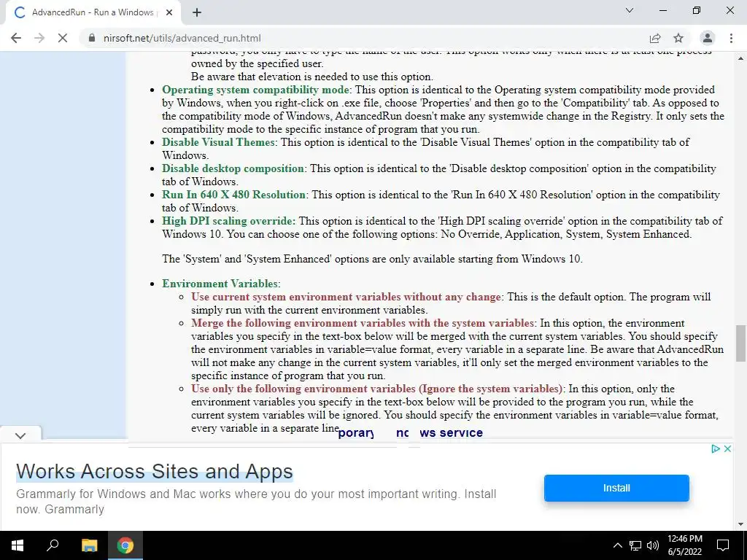Click 'Use only the following environment variables' heading
This screenshot has width=747, height=560.
tap(377, 389)
